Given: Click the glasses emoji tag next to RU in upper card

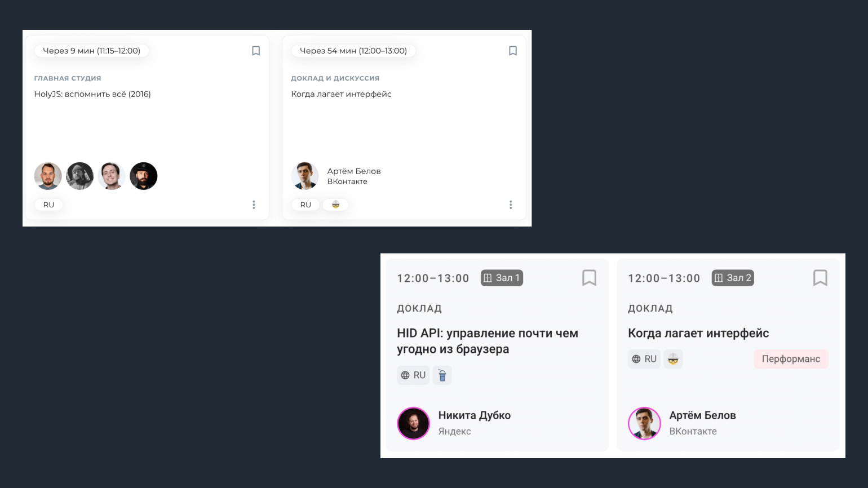Looking at the screenshot, I should (335, 205).
